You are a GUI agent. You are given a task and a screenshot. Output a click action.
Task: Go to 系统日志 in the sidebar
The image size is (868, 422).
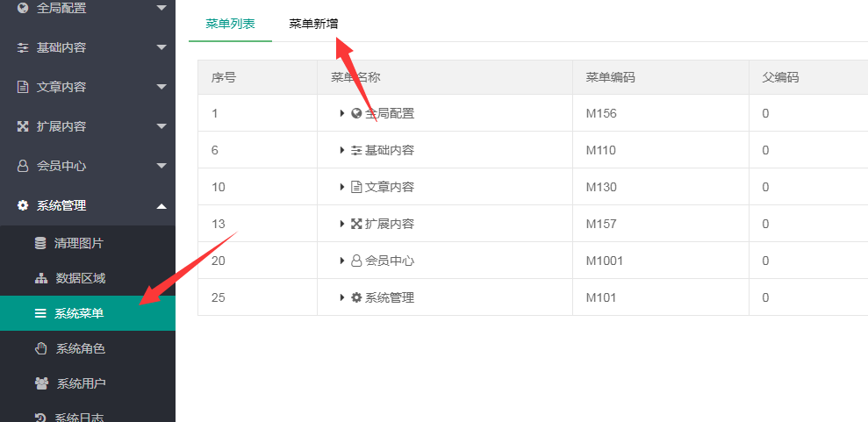[79, 416]
